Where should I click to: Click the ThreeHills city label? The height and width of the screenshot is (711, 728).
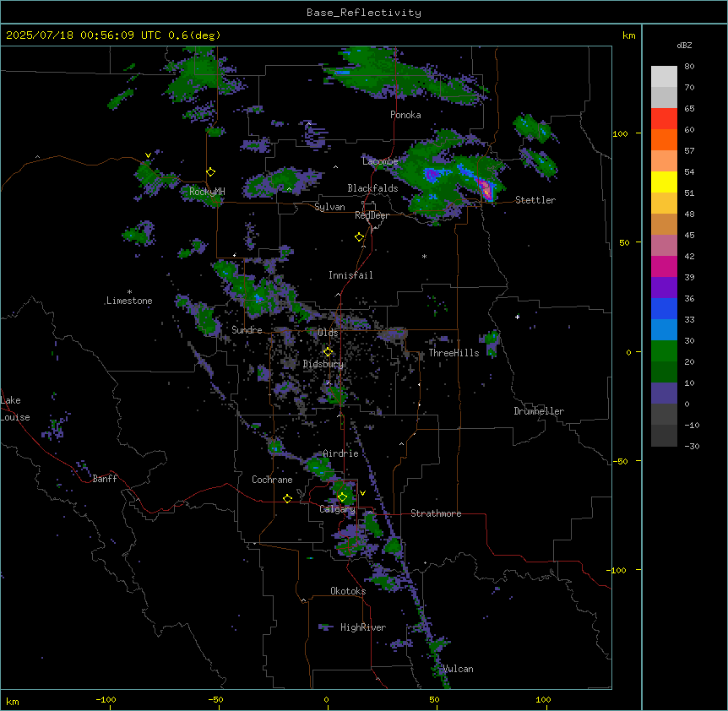454,353
